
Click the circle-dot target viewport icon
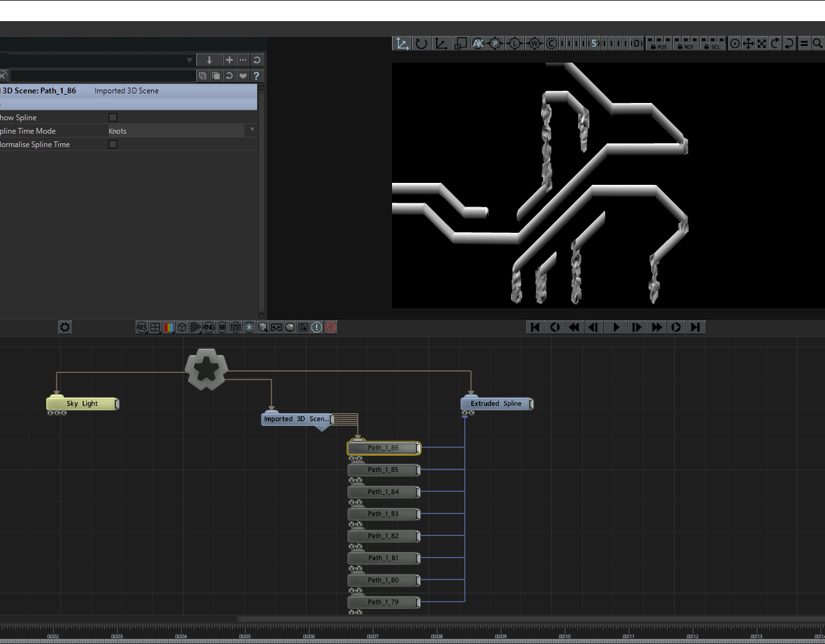point(735,43)
